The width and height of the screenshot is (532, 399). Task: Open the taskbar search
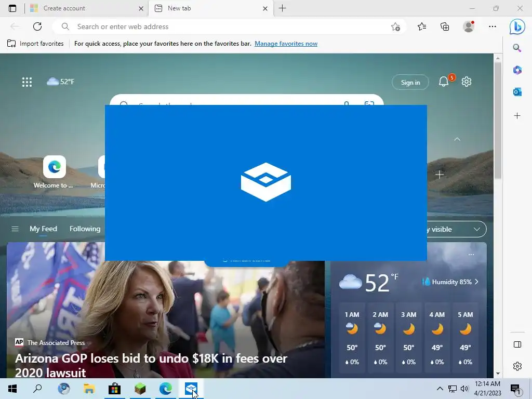[37, 389]
